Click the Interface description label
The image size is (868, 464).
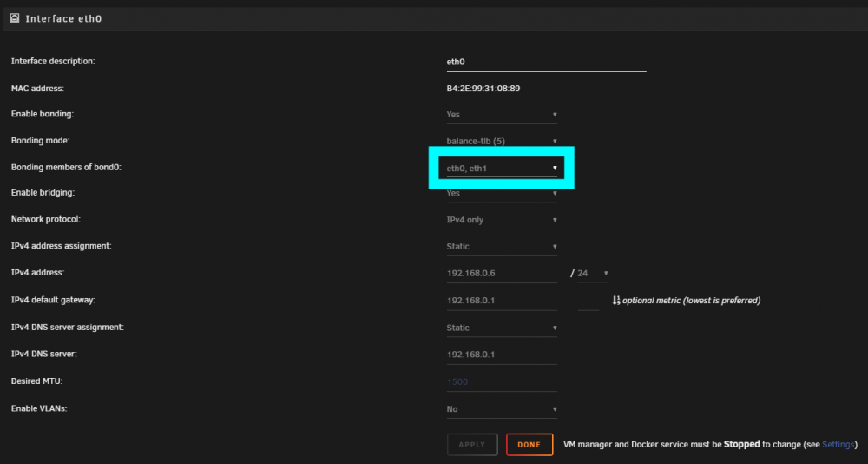pyautogui.click(x=53, y=61)
